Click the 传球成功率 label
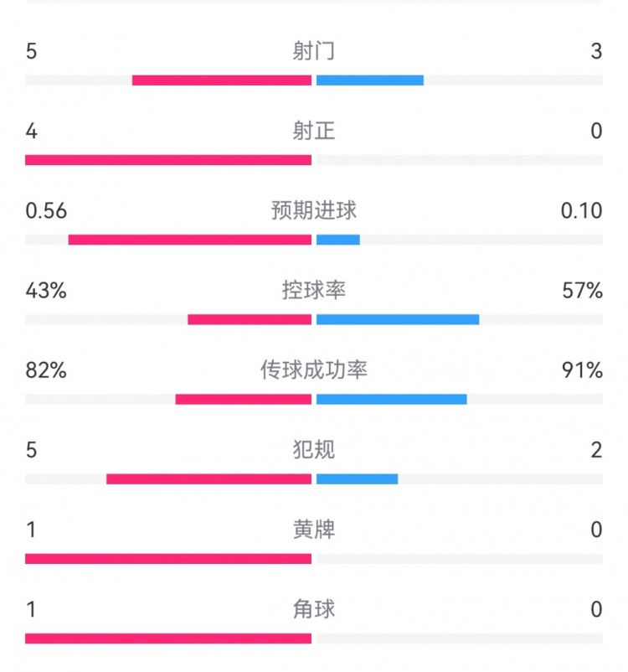 tap(314, 370)
